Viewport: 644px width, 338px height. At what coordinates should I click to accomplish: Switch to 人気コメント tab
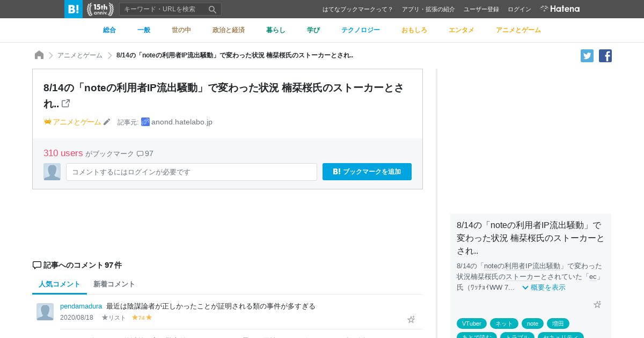(60, 284)
